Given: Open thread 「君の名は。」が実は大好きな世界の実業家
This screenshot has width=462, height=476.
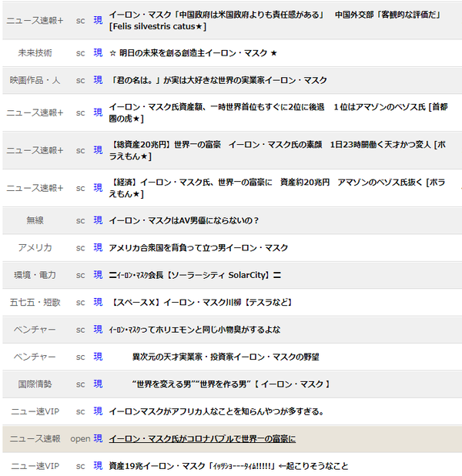Looking at the screenshot, I should 218,80.
